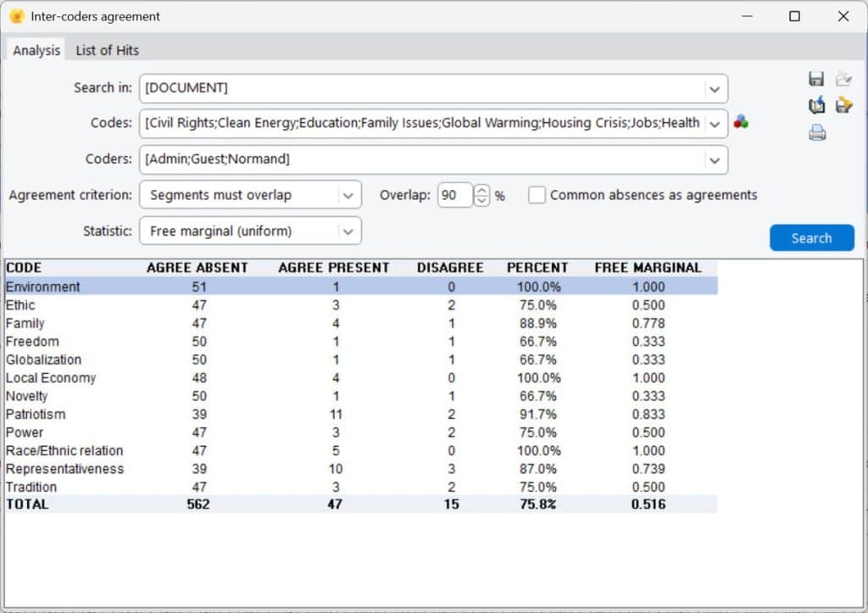Sort by DISAGREE column header
Viewport: 868px width, 613px height.
coord(450,267)
